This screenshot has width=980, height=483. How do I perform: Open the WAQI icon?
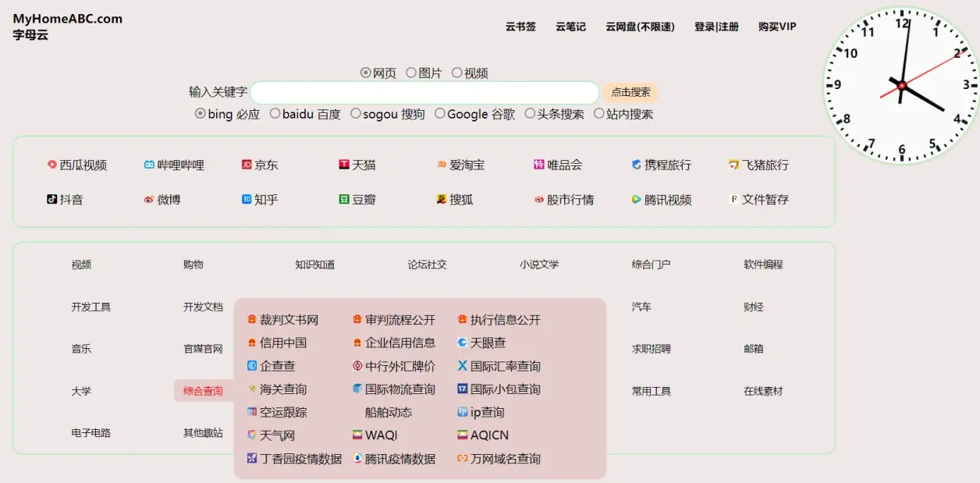pos(357,435)
